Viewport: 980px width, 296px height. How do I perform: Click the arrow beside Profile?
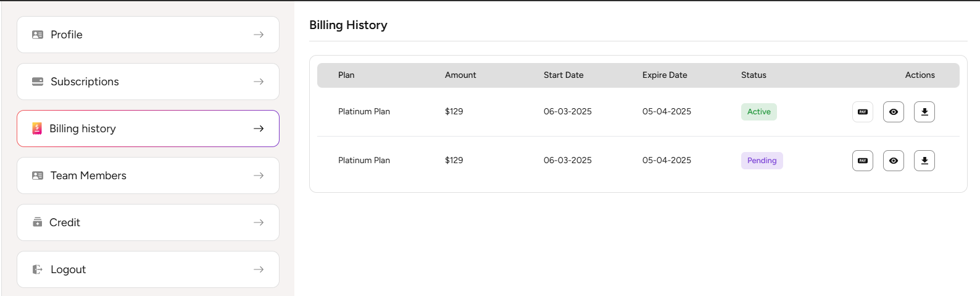tap(259, 35)
